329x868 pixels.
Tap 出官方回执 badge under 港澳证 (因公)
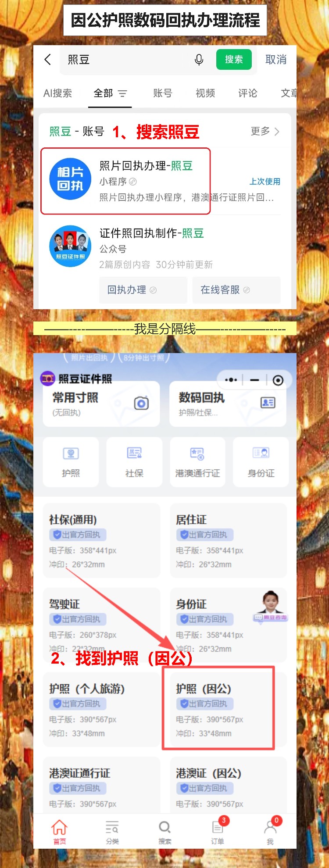tap(204, 788)
